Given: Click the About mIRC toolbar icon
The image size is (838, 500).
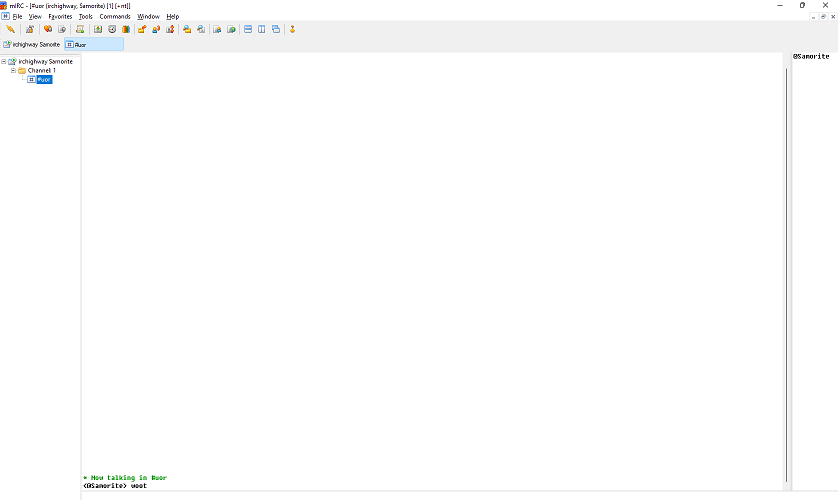Looking at the screenshot, I should tap(292, 29).
